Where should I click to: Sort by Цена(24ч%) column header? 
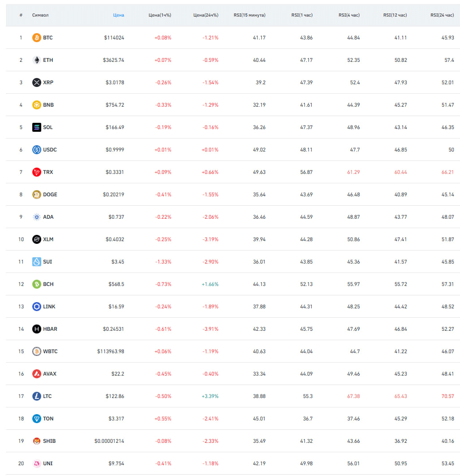click(x=205, y=15)
